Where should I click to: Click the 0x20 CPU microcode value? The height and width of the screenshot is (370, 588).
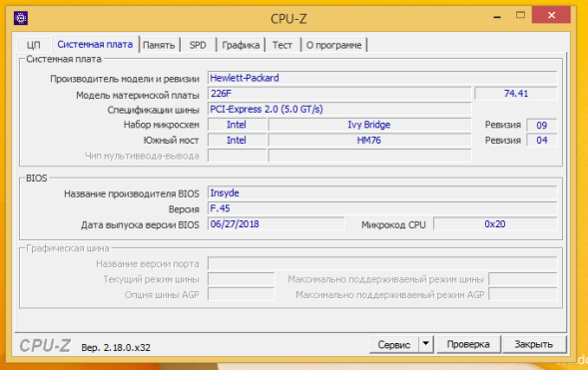(495, 224)
